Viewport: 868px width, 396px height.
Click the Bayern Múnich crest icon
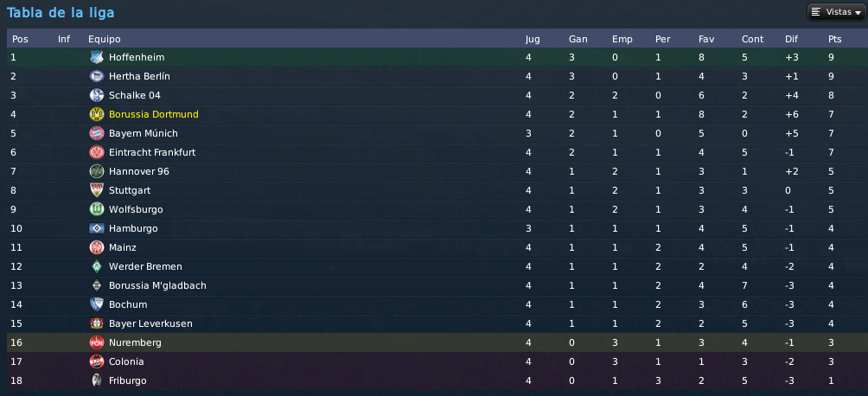(x=96, y=133)
